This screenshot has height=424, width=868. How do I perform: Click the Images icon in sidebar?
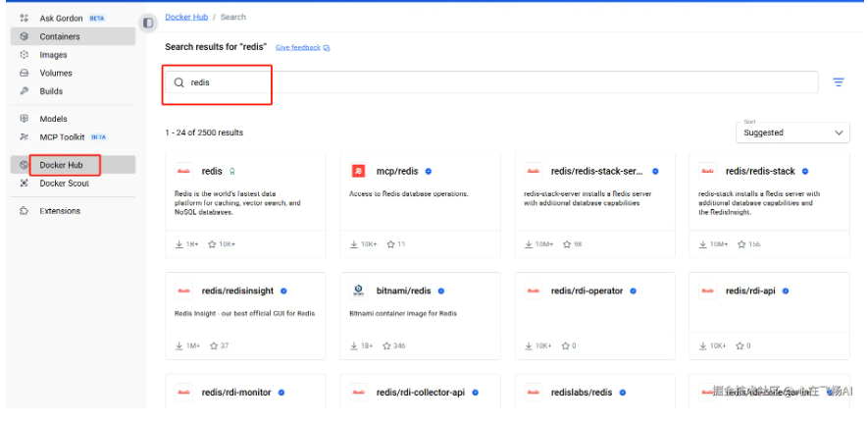tap(24, 55)
